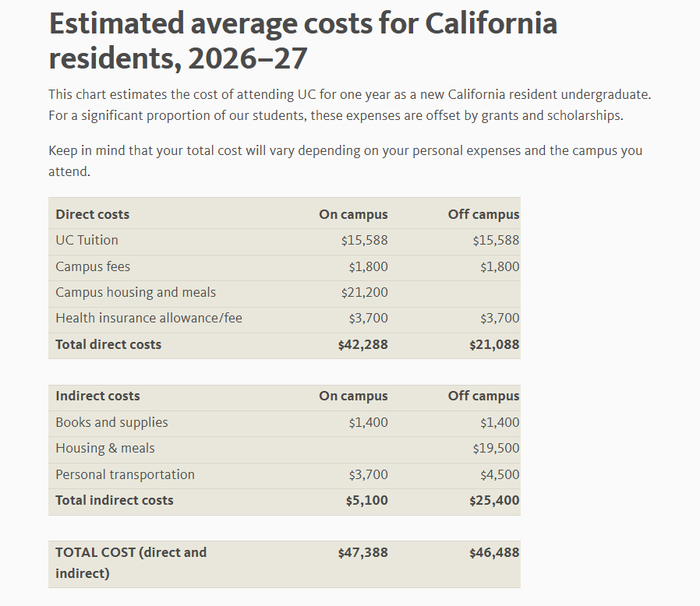Image resolution: width=700 pixels, height=606 pixels.
Task: Select the "Total direct costs" label
Action: point(108,344)
